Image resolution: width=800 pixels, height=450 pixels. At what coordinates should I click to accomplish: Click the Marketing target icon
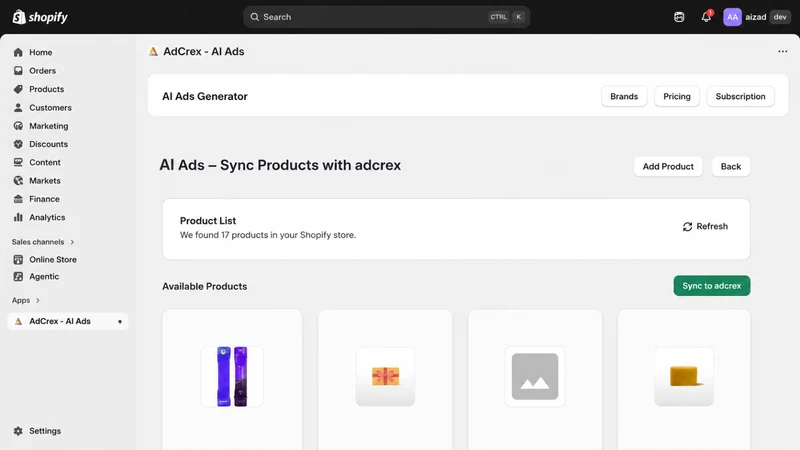pyautogui.click(x=18, y=126)
